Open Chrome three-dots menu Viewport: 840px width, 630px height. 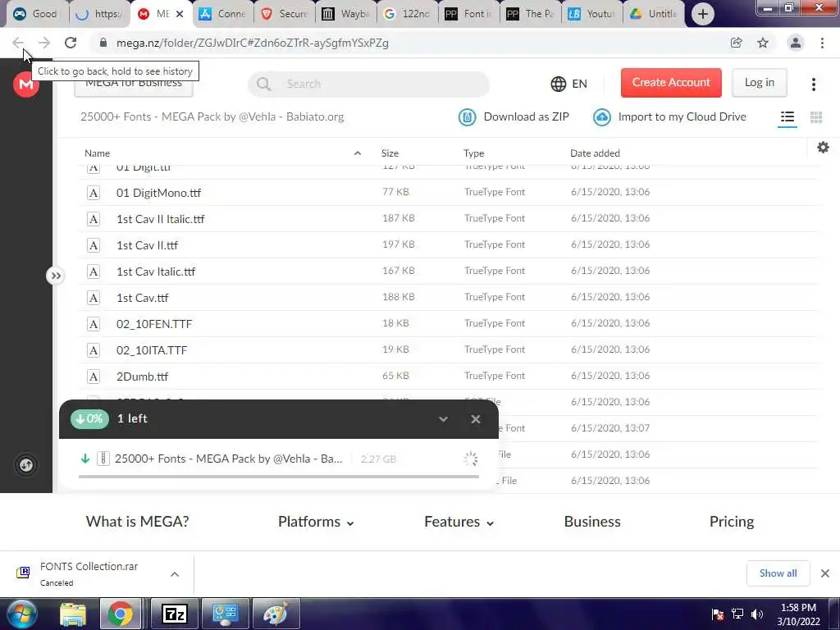(x=822, y=43)
